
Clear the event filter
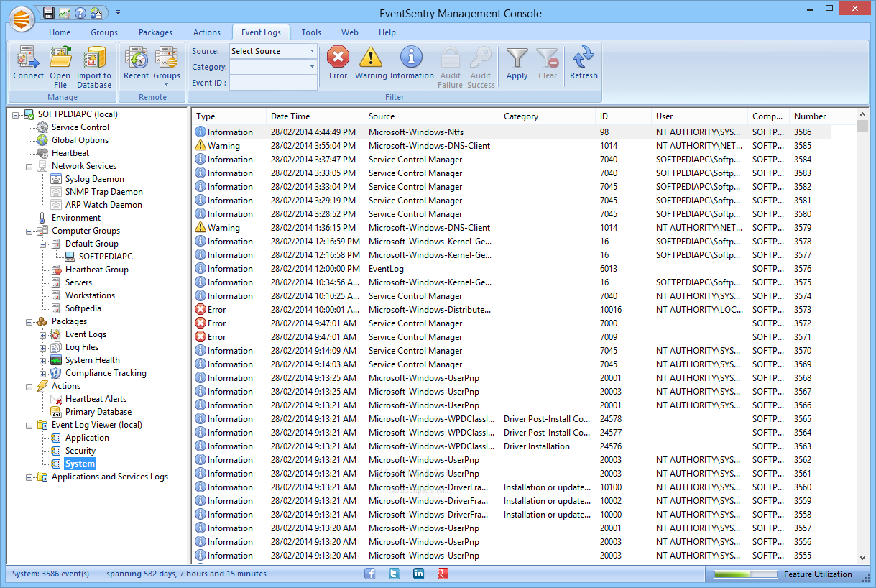(x=548, y=63)
